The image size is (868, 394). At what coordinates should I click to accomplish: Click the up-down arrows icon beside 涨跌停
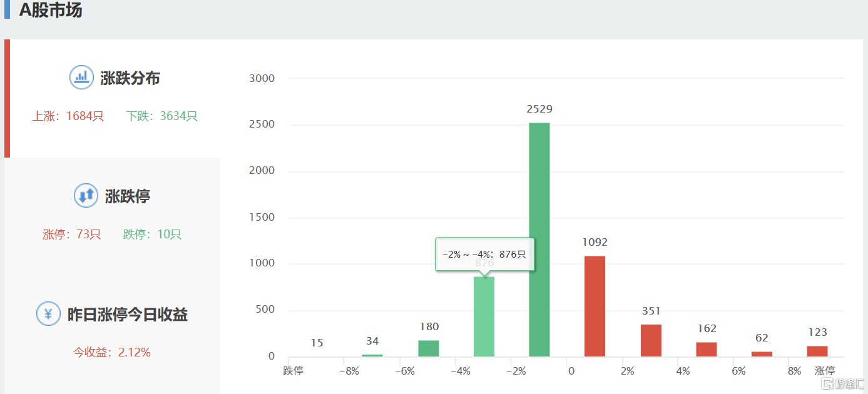[86, 196]
